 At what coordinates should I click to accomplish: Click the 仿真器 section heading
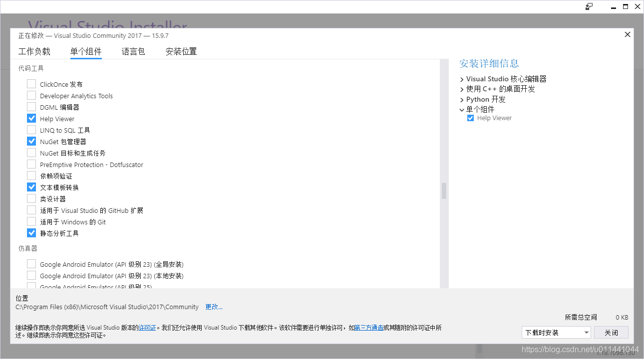(x=28, y=248)
